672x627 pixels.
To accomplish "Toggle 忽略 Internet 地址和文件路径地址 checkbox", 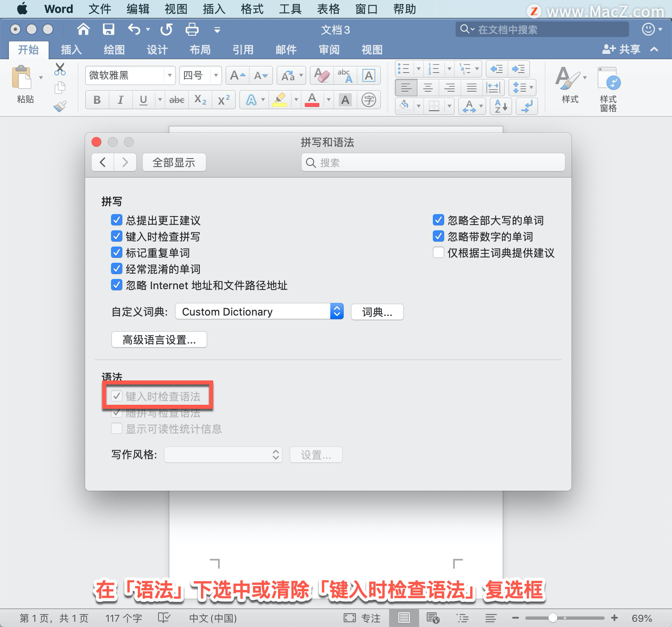I will pyautogui.click(x=116, y=285).
